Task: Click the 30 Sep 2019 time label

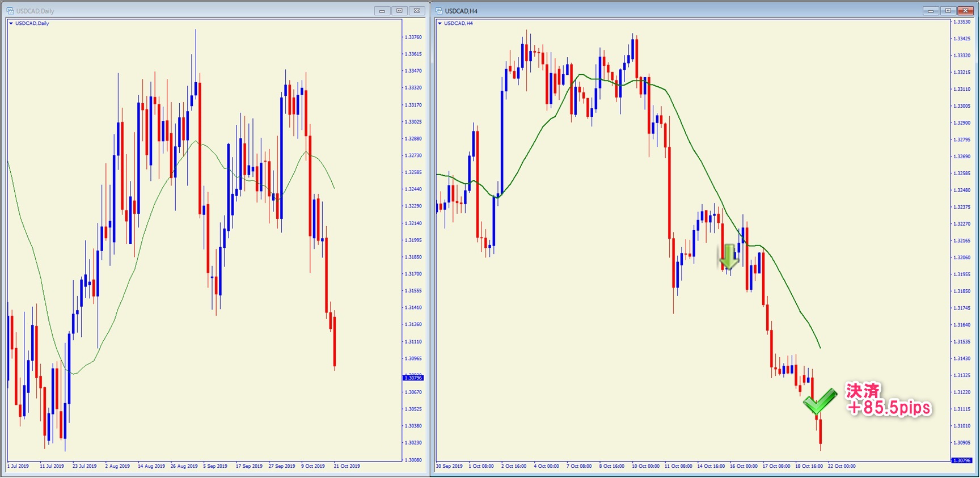Action: coord(449,466)
